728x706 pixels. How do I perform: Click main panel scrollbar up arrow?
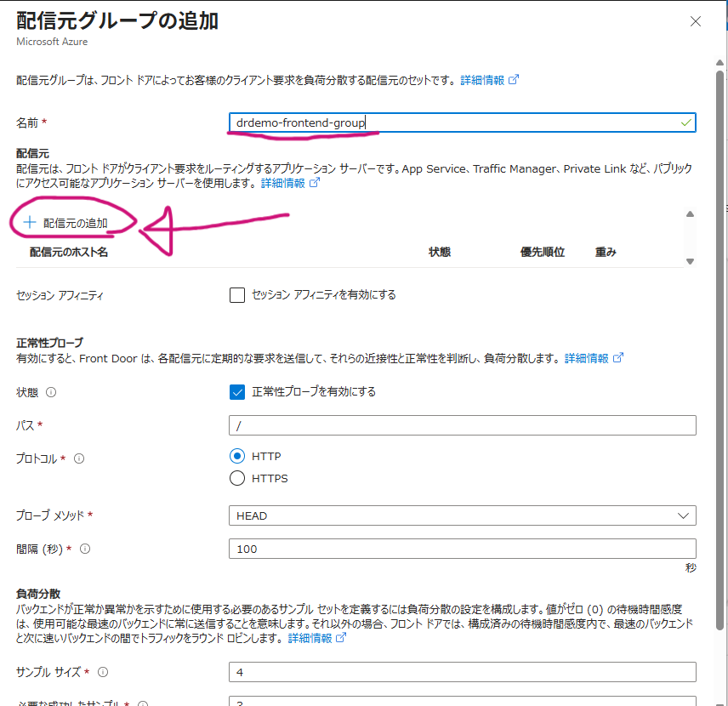point(719,63)
